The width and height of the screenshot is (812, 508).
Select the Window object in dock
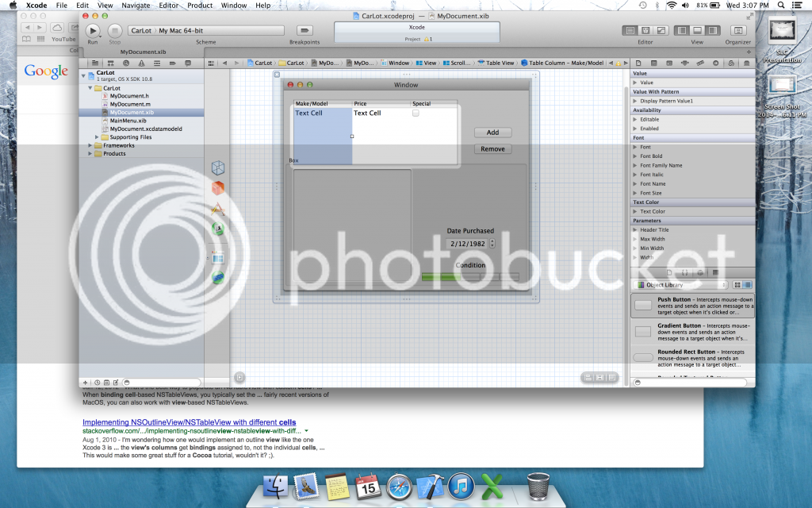(x=218, y=258)
